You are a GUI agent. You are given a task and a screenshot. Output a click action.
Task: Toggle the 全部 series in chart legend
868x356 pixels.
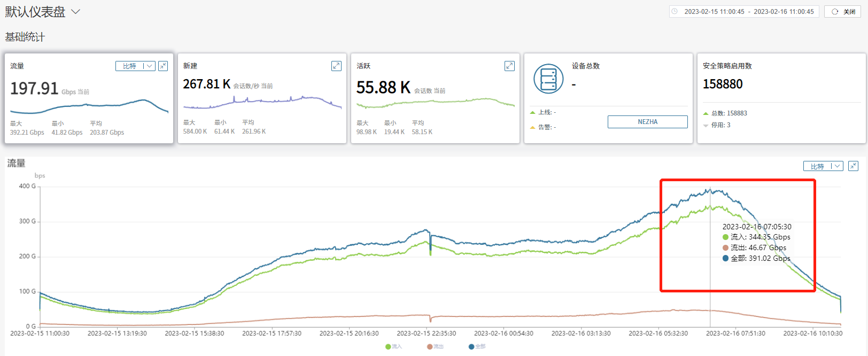click(x=477, y=346)
